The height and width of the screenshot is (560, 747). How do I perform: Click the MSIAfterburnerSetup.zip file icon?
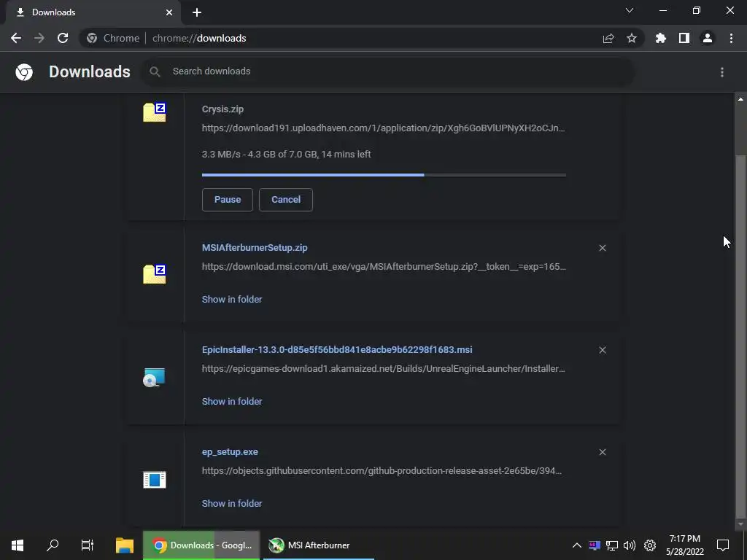[155, 274]
